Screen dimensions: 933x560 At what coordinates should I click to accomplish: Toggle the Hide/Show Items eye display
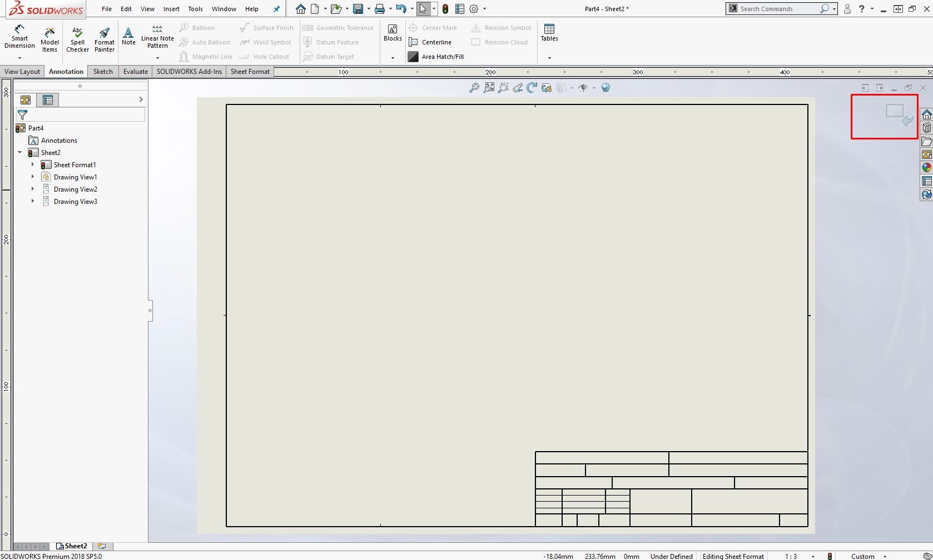tap(583, 88)
